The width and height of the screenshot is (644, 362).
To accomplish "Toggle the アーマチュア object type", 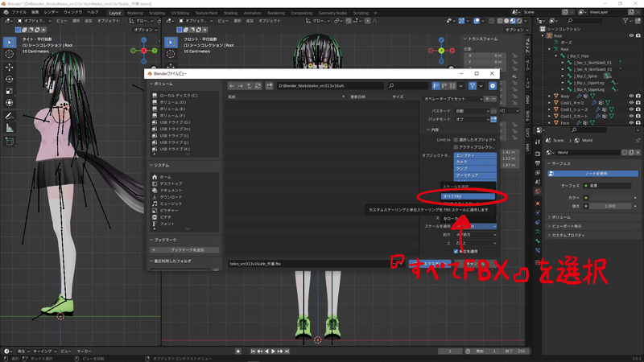I will click(475, 175).
